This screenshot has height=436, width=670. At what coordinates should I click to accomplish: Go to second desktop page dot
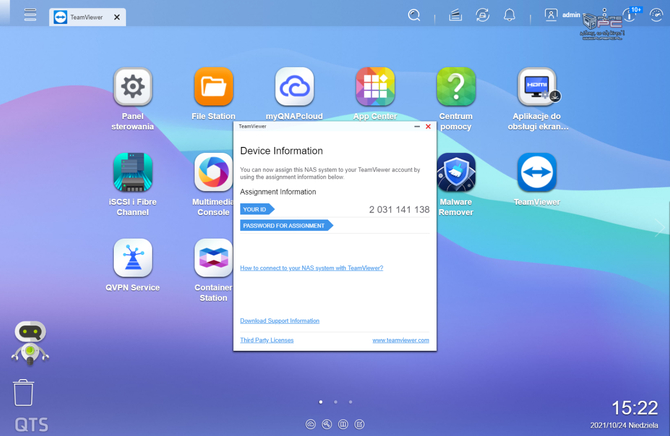point(335,402)
